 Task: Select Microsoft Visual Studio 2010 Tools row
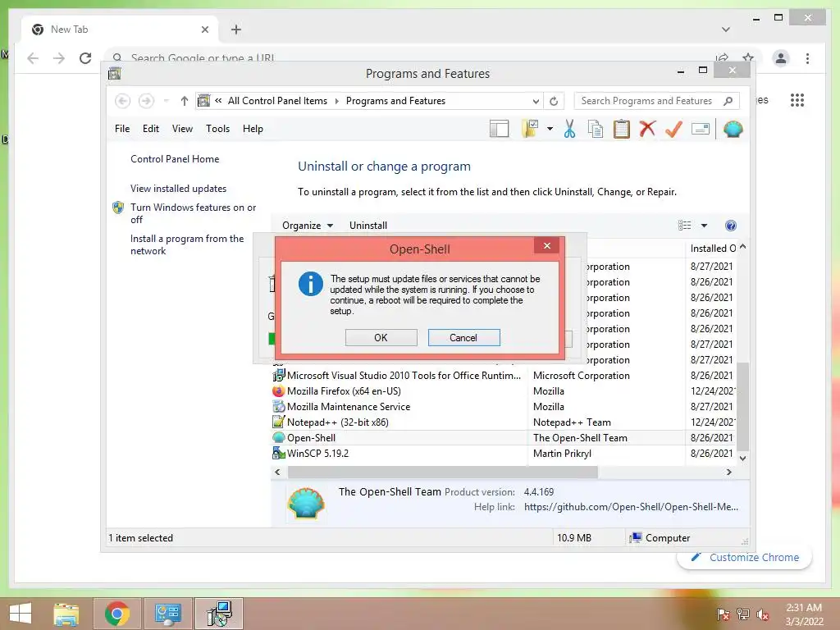[504, 376]
